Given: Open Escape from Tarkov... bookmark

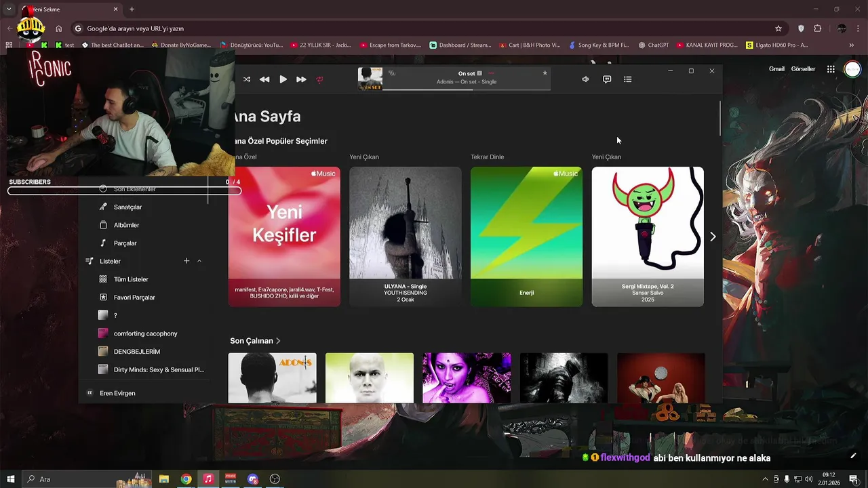Looking at the screenshot, I should [391, 45].
